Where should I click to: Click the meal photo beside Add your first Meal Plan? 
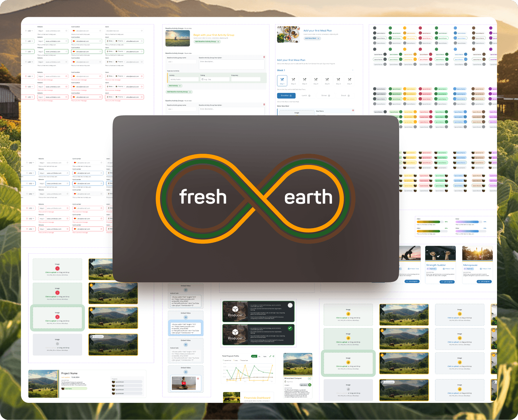coord(288,34)
